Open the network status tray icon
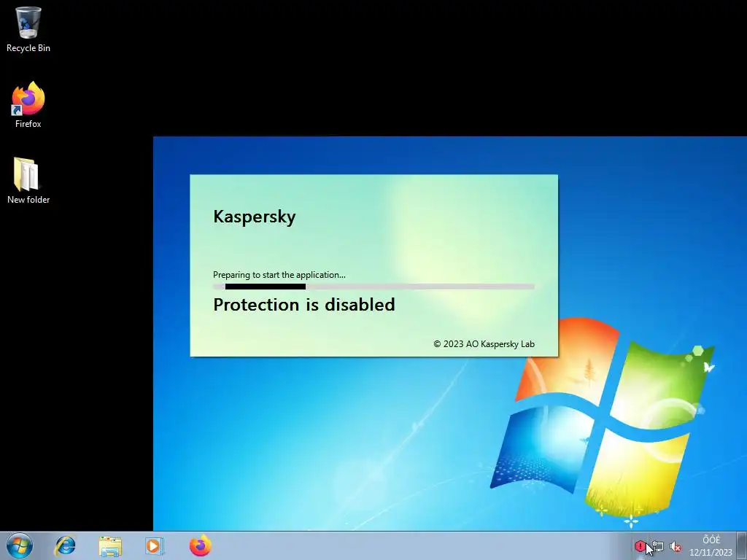Viewport: 747px width, 560px height. click(658, 547)
